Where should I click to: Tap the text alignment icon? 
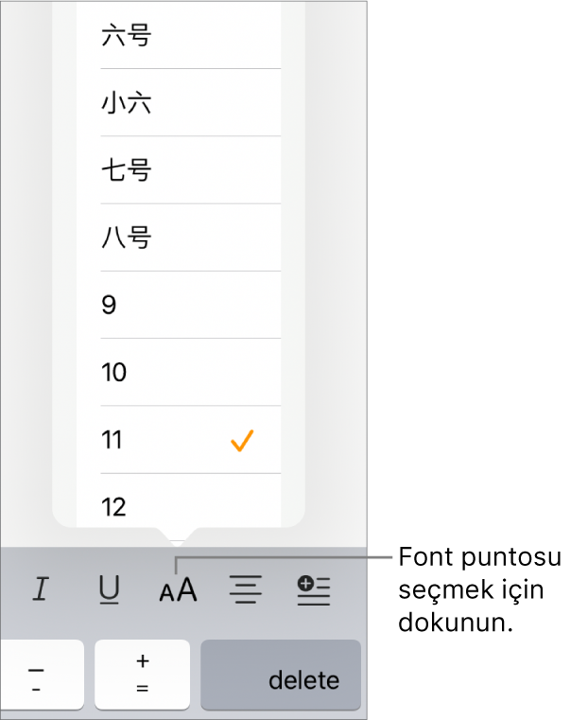[246, 589]
